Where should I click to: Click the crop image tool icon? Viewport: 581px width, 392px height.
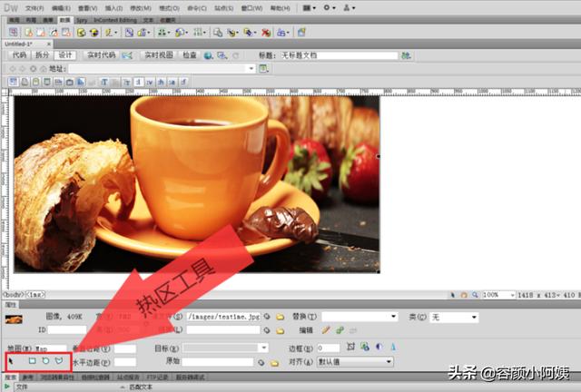coord(350,347)
